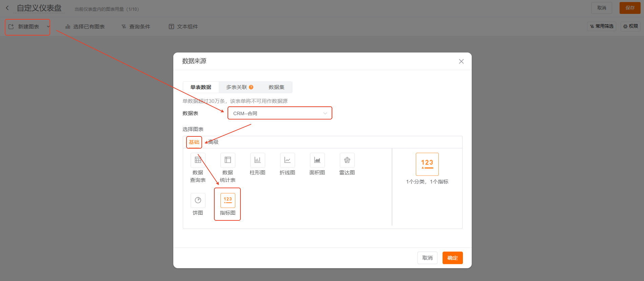Open the 常用筛选 filter button
The image size is (644, 281).
(602, 26)
